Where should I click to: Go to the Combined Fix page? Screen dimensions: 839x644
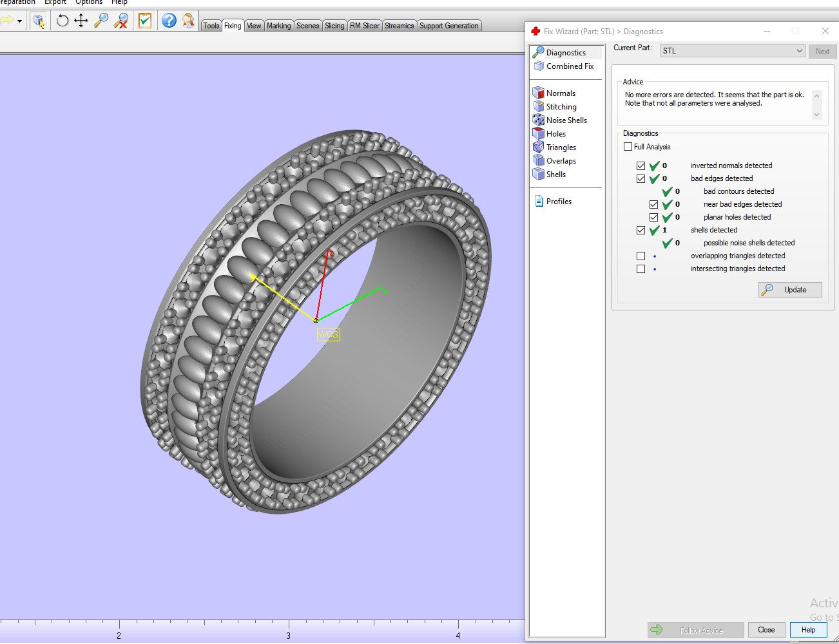click(570, 66)
